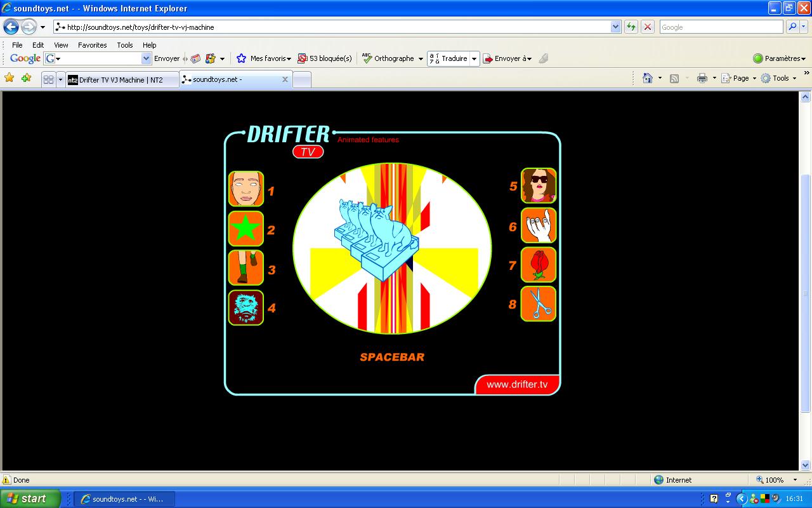Click the vertical scrollbar thumb
The height and width of the screenshot is (508, 812).
[806, 293]
